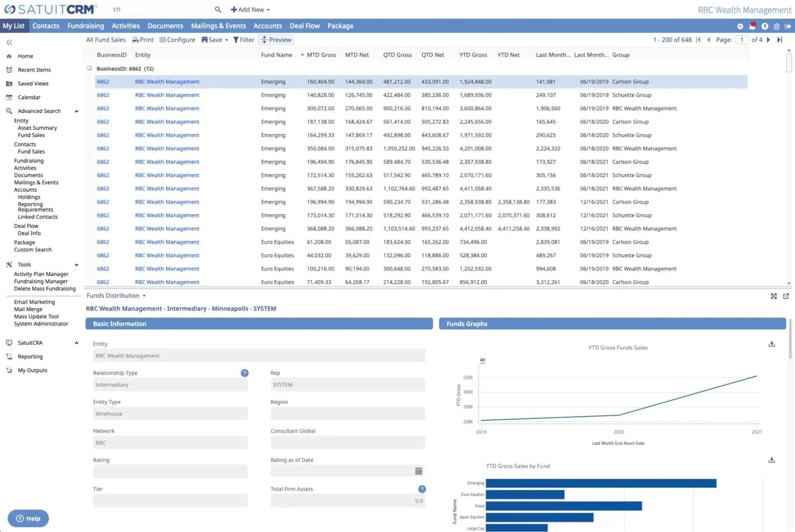Viewport: 795px width, 532px height.
Task: Open the Funds Distribution dropdown
Action: [144, 295]
